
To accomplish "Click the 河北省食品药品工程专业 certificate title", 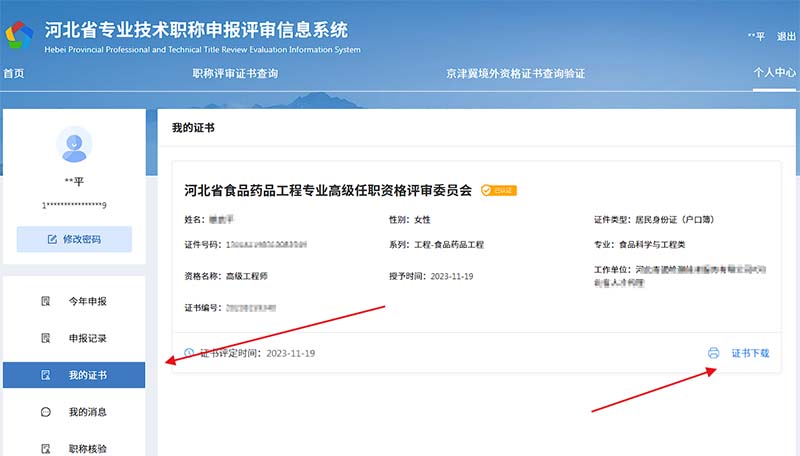I will tap(328, 190).
